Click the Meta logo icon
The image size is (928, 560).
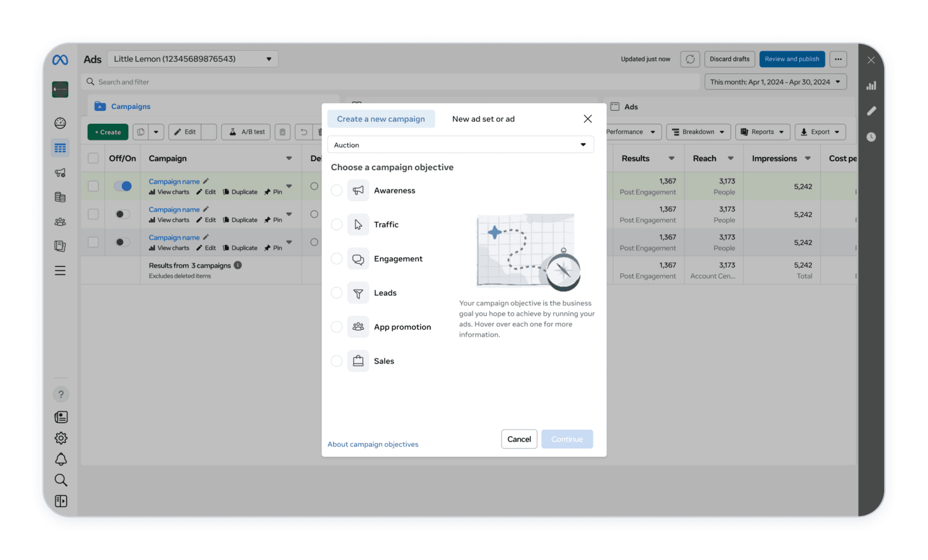coord(60,60)
